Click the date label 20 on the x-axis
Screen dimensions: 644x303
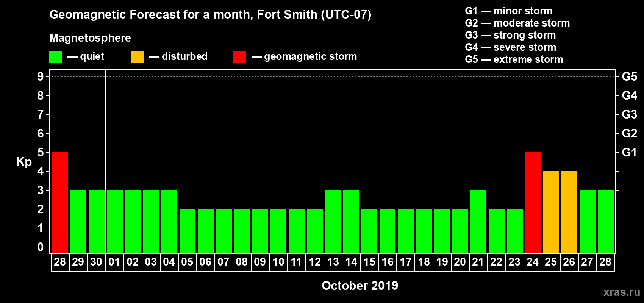pos(460,262)
